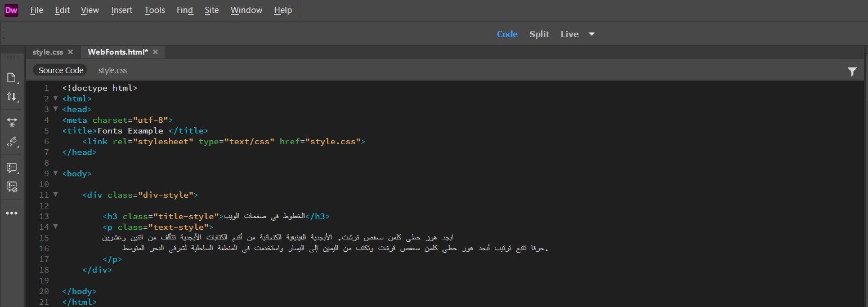Open File Management arrows icon
The image size is (868, 307).
[x=11, y=97]
